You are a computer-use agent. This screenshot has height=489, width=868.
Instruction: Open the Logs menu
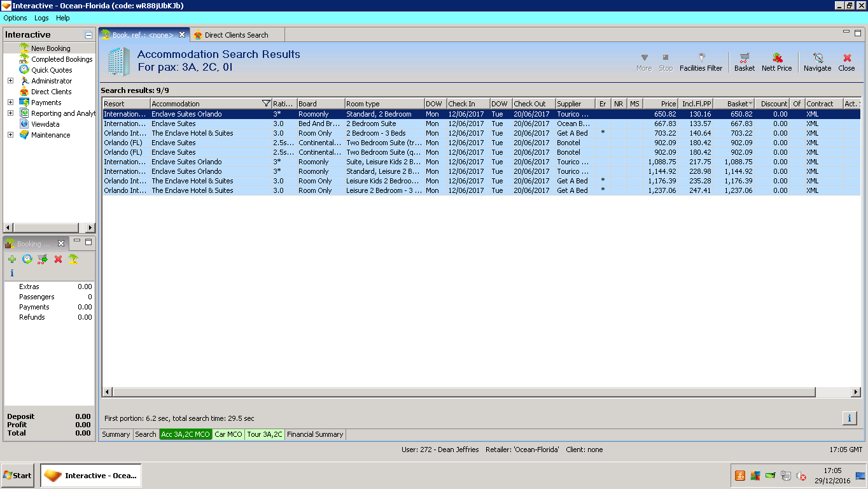point(41,18)
